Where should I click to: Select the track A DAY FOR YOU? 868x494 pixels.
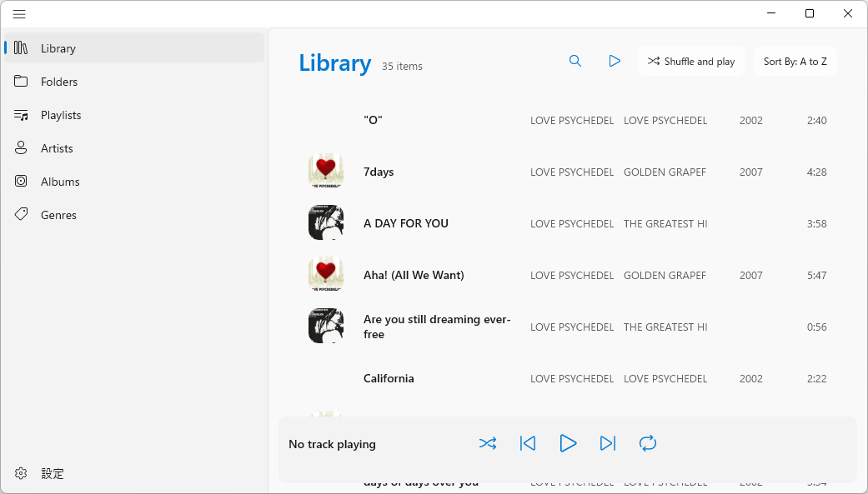click(x=406, y=223)
